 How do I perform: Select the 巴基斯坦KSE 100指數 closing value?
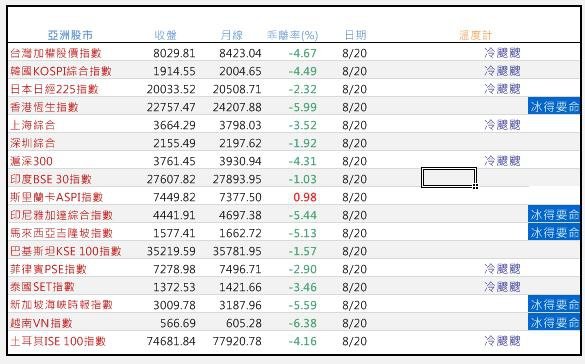point(171,251)
